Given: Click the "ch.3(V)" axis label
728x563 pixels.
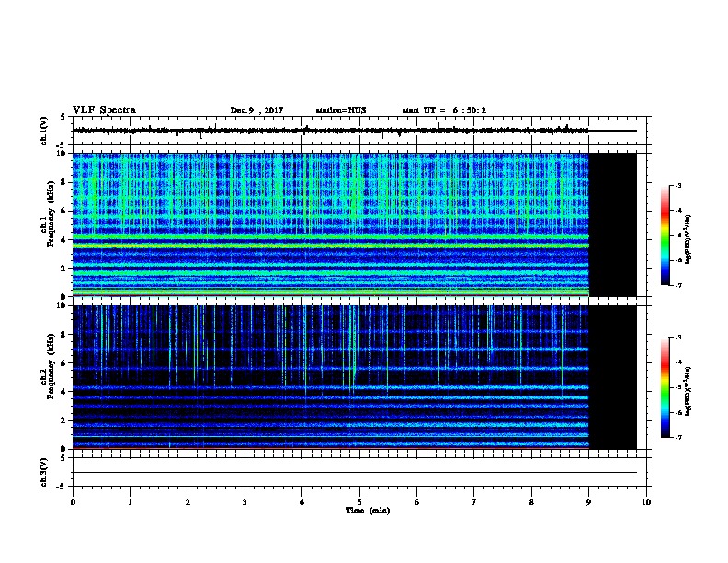Looking at the screenshot, I should [44, 472].
